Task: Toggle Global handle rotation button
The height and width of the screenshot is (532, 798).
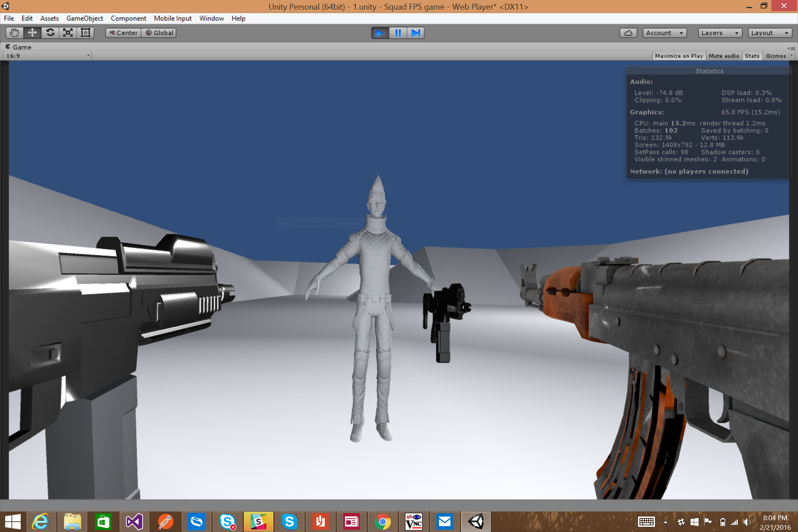Action: coord(159,33)
